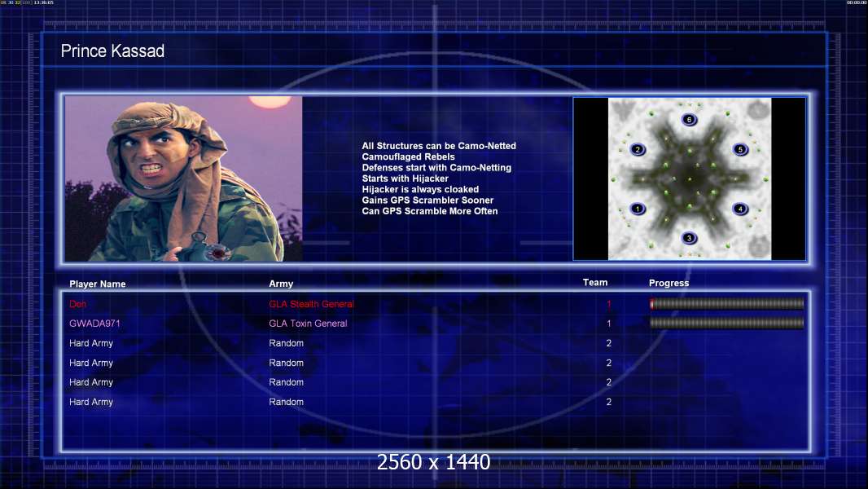This screenshot has width=868, height=489.
Task: Click Den's loading progress bar
Action: tap(727, 303)
